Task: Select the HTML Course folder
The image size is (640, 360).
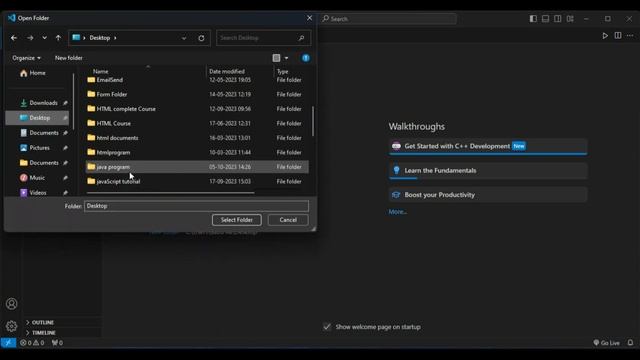Action: 197,123
